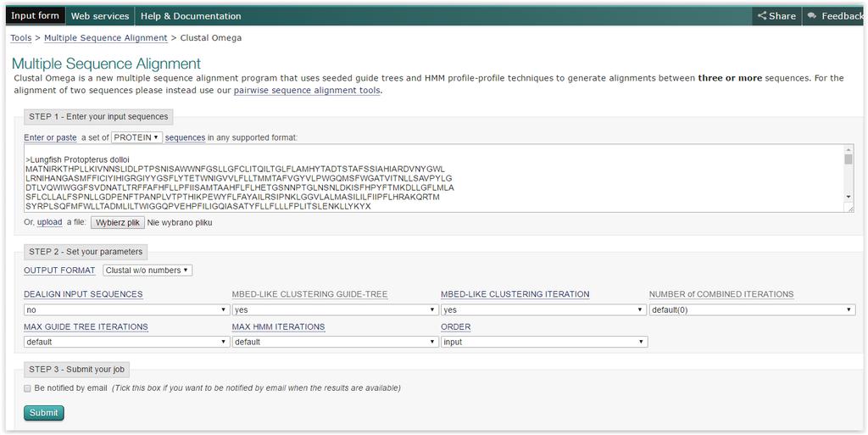Open the Help & Documentation tab
Viewport: 868px width, 435px height.
click(191, 16)
